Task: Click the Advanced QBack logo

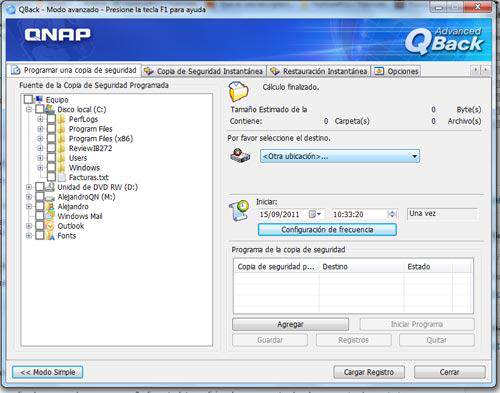Action: (x=444, y=41)
